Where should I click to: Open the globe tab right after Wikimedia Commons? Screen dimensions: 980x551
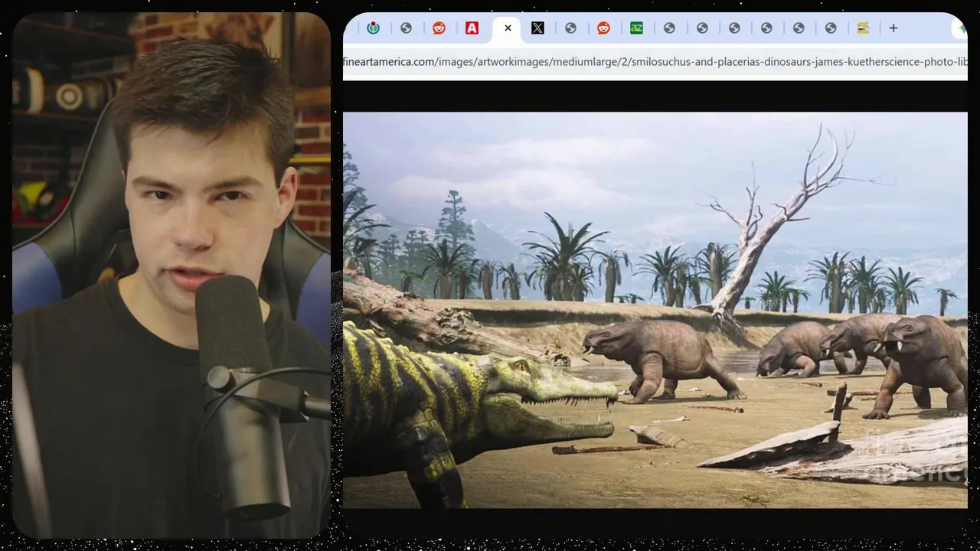point(406,28)
